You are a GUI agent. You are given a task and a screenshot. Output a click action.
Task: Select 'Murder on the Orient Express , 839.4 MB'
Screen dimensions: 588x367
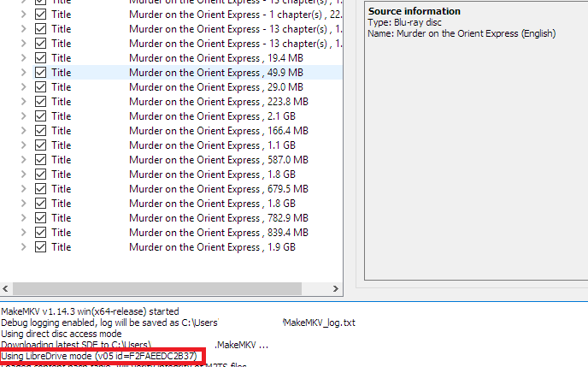click(x=219, y=233)
